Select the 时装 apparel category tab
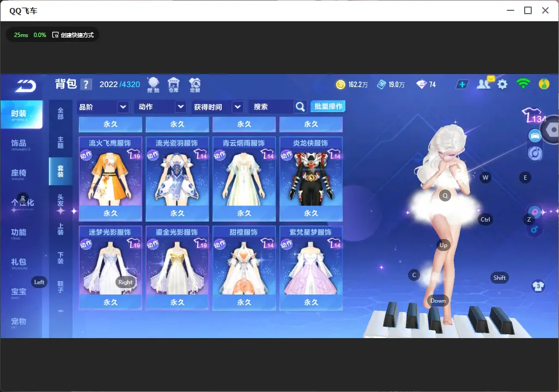 (21, 114)
